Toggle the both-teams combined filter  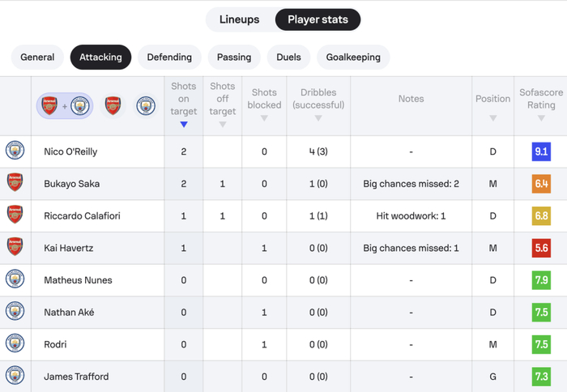click(x=65, y=105)
